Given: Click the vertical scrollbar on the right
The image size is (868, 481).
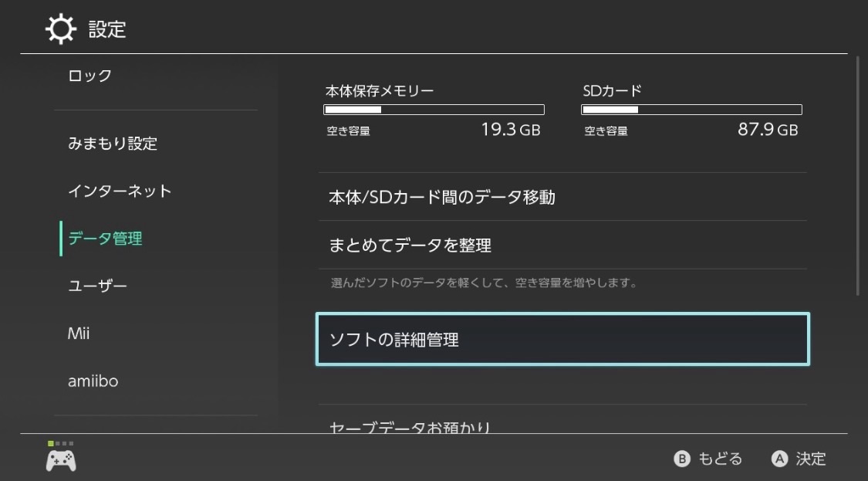Looking at the screenshot, I should click(x=859, y=175).
